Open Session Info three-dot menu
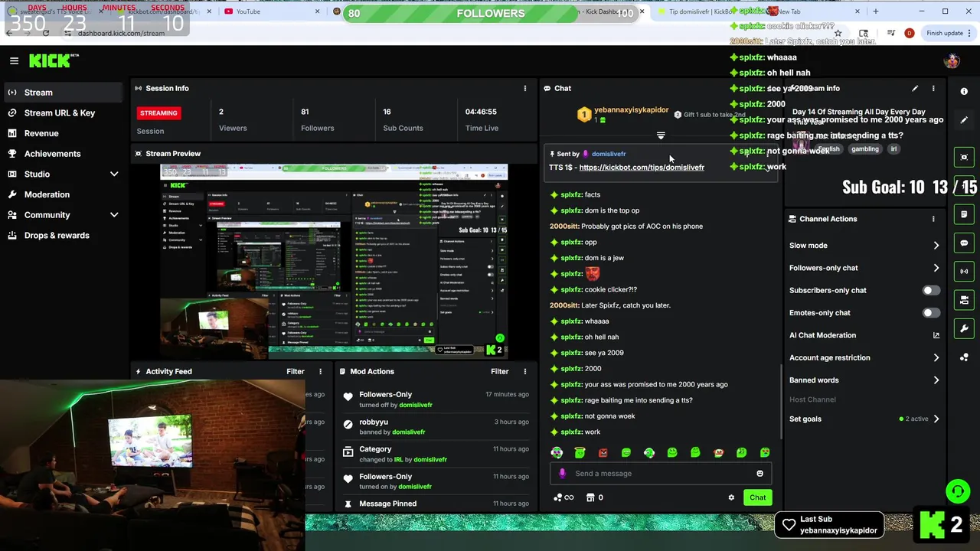 (x=525, y=88)
